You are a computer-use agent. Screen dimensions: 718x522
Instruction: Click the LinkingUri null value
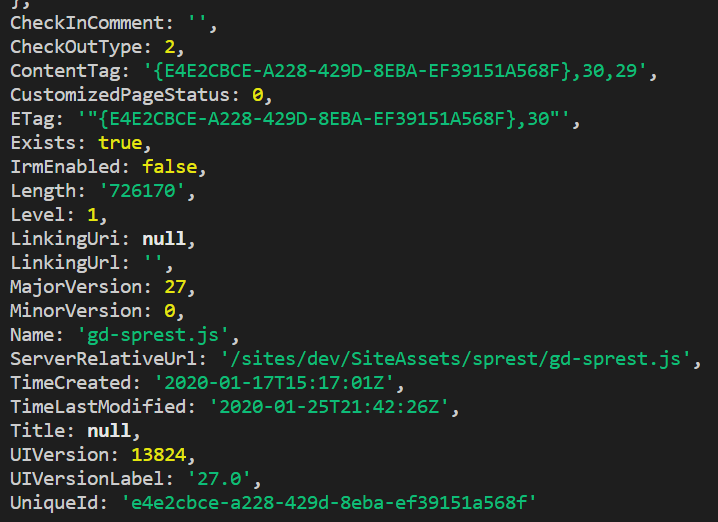tap(163, 239)
